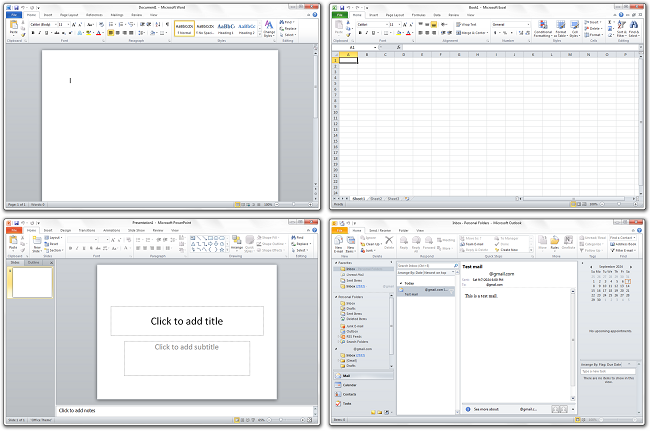
Task: Open the font size dropdown in Word
Action: pyautogui.click(x=68, y=24)
